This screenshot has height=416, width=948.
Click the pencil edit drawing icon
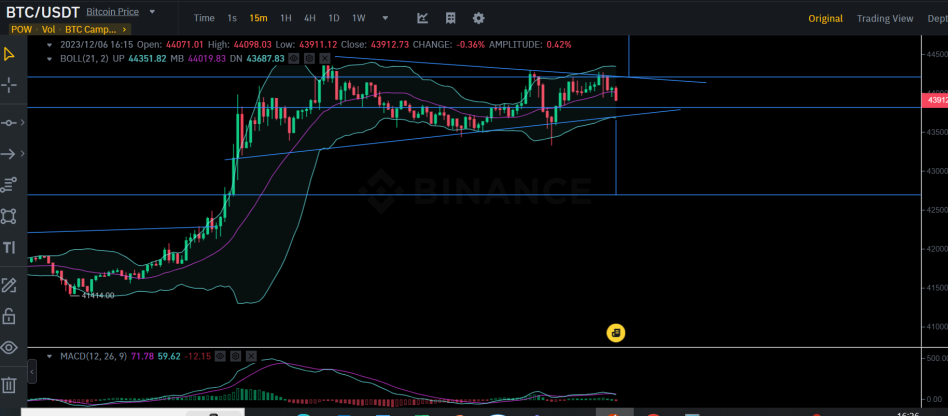pyautogui.click(x=9, y=285)
